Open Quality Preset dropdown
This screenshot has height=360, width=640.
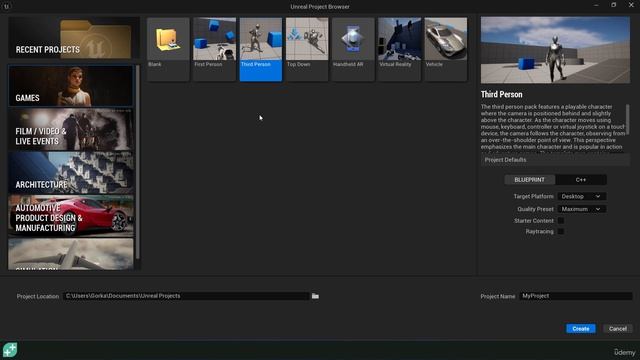click(581, 209)
